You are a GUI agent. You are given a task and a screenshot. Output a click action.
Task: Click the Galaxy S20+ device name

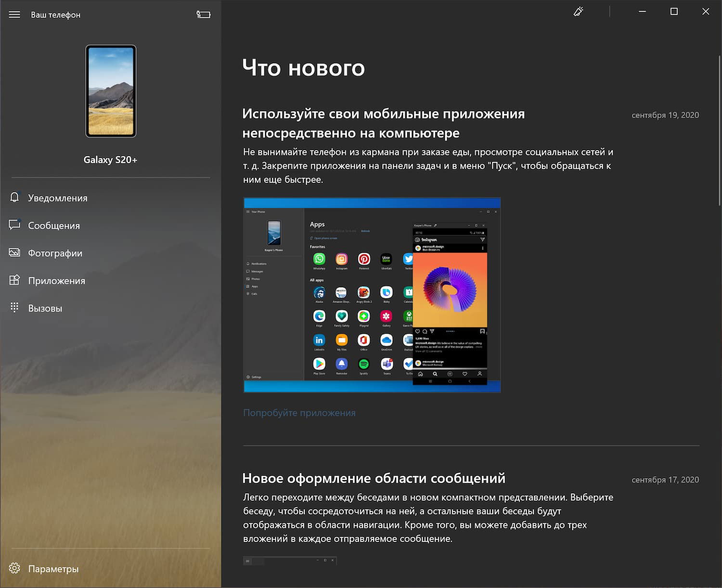[110, 159]
